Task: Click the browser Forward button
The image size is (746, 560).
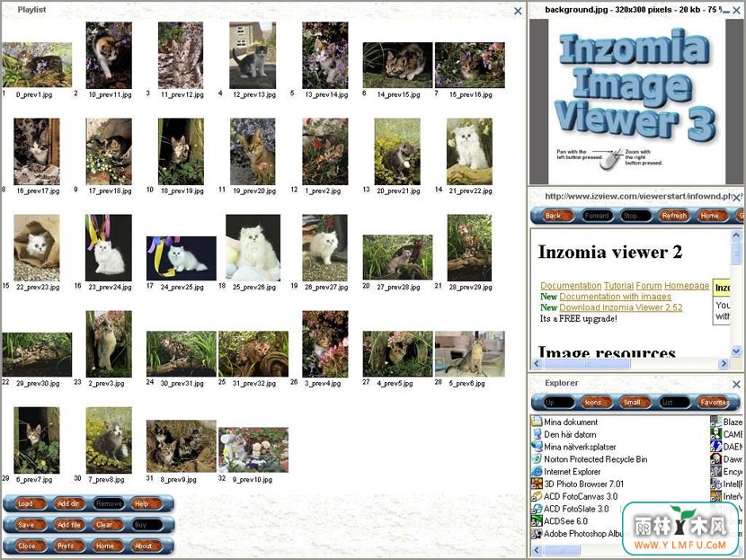Action: tap(597, 216)
